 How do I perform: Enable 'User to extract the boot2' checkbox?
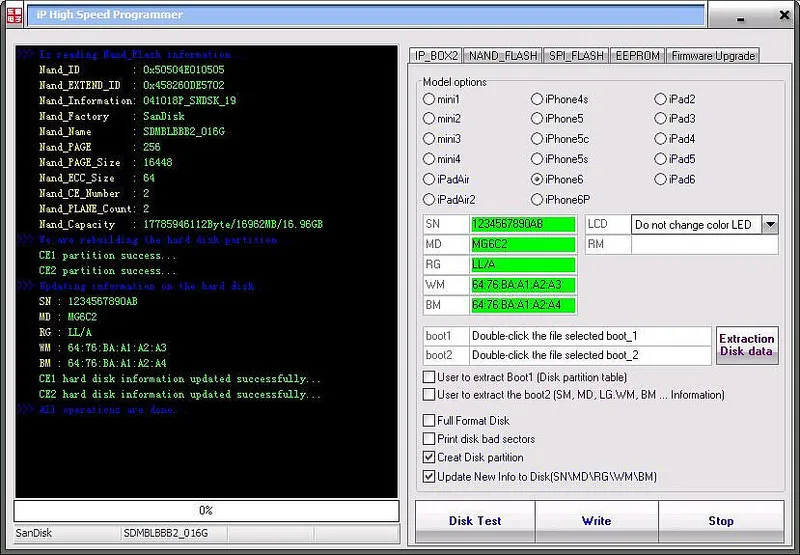[x=429, y=395]
